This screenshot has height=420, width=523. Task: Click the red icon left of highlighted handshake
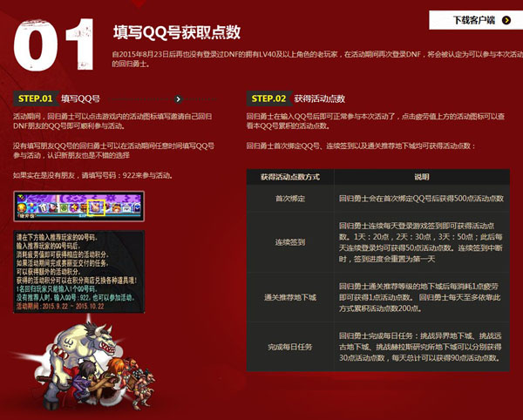click(83, 208)
